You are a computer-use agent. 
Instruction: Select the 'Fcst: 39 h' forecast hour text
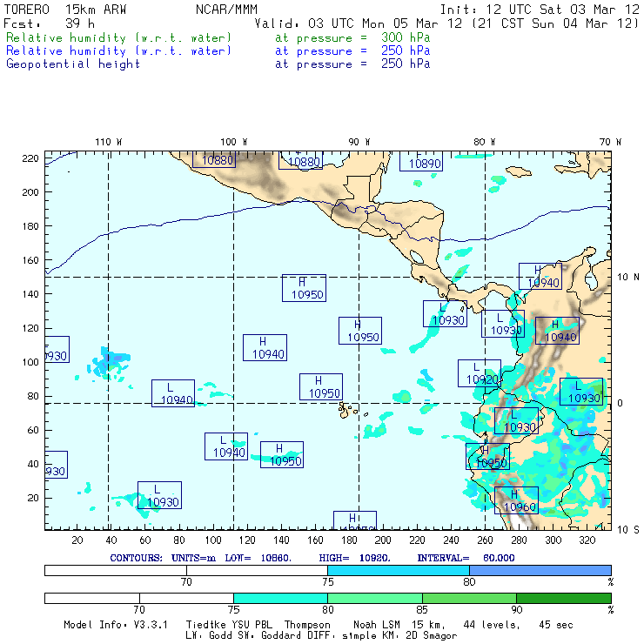50,23
